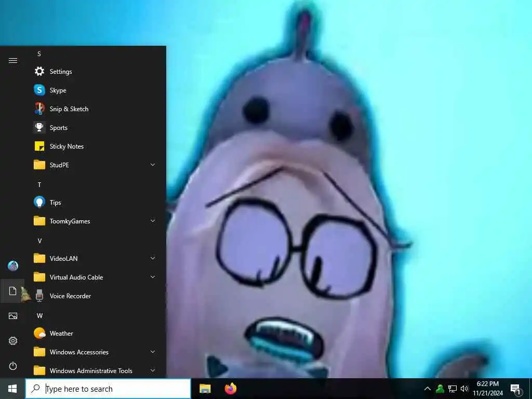The height and width of the screenshot is (399, 532).
Task: Open File Explorer on the taskbar
Action: 205,389
